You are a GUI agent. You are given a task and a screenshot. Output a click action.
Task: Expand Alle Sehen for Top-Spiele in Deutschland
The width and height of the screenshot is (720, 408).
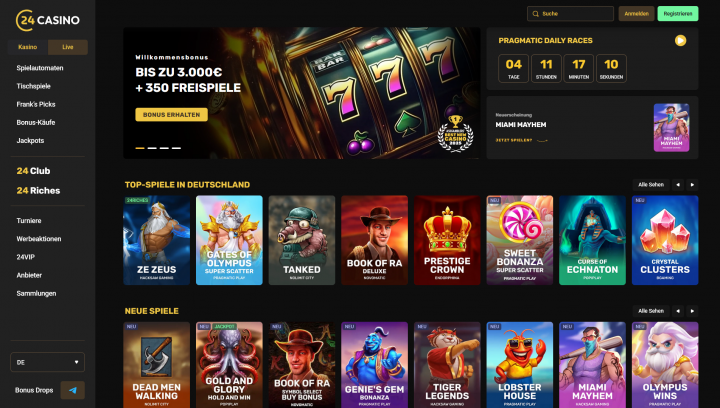(651, 184)
